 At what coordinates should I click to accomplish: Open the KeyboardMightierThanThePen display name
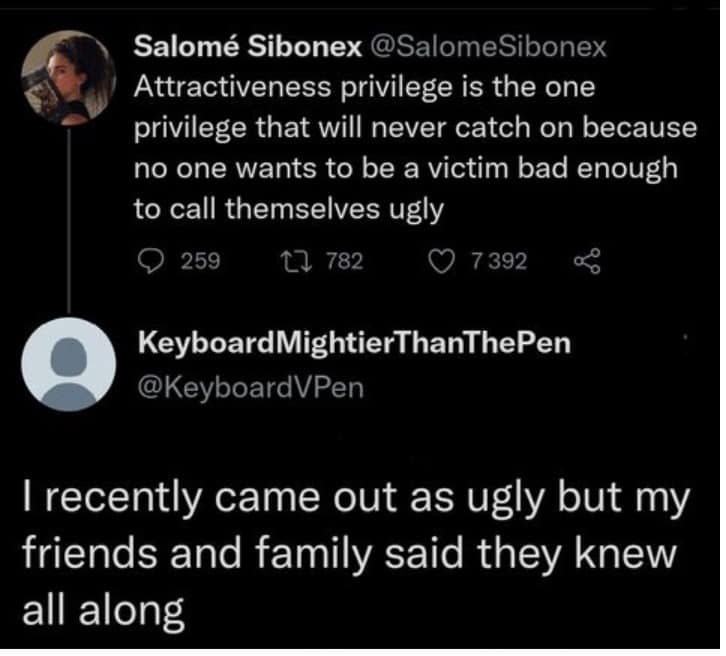click(353, 344)
